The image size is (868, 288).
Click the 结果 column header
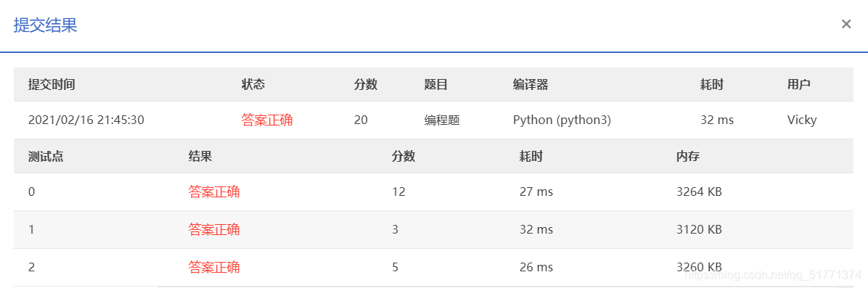(x=200, y=156)
